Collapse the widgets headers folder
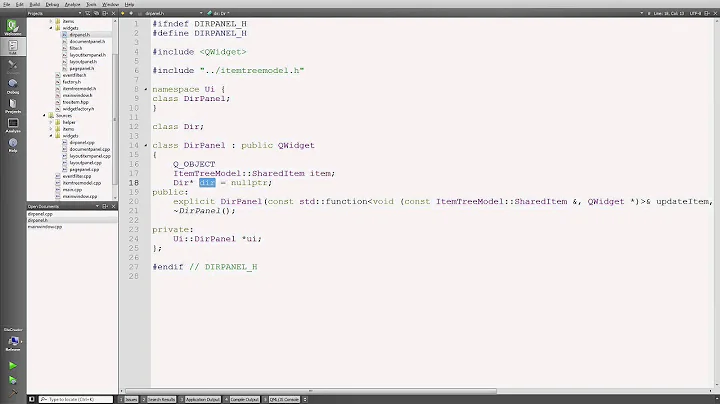Viewport: 720px width, 404px height. 51,28
